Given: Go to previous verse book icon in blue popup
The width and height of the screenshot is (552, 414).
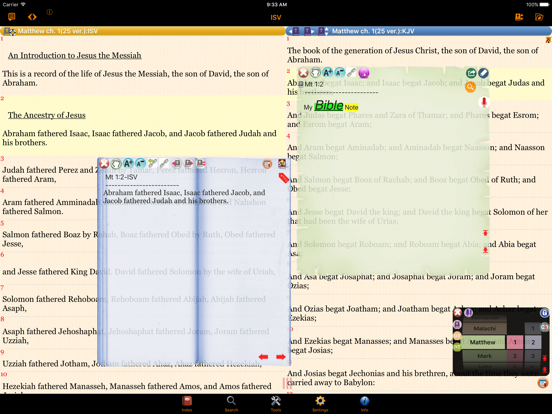Looking at the screenshot, I should (x=176, y=163).
